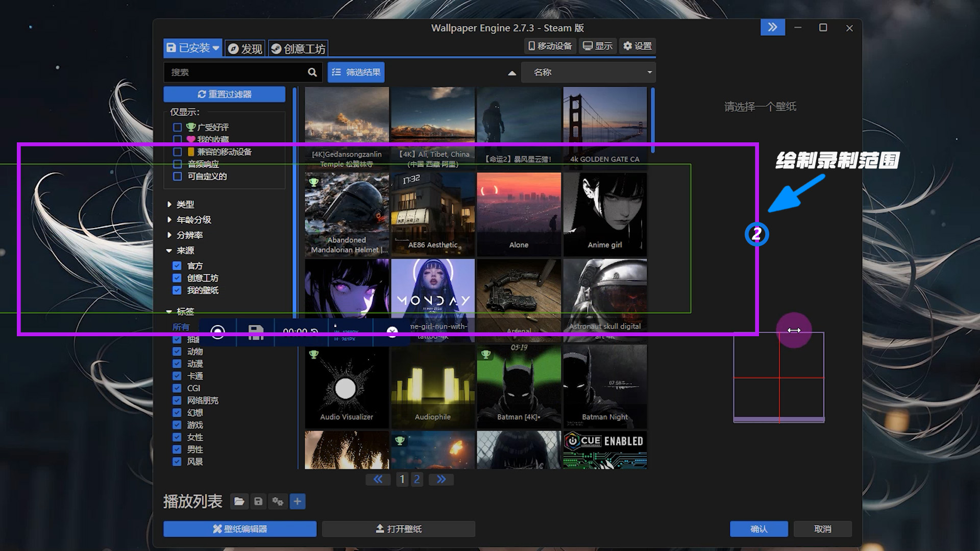Click the 筛选结果 filter results button
The width and height of the screenshot is (980, 551).
[x=356, y=72]
